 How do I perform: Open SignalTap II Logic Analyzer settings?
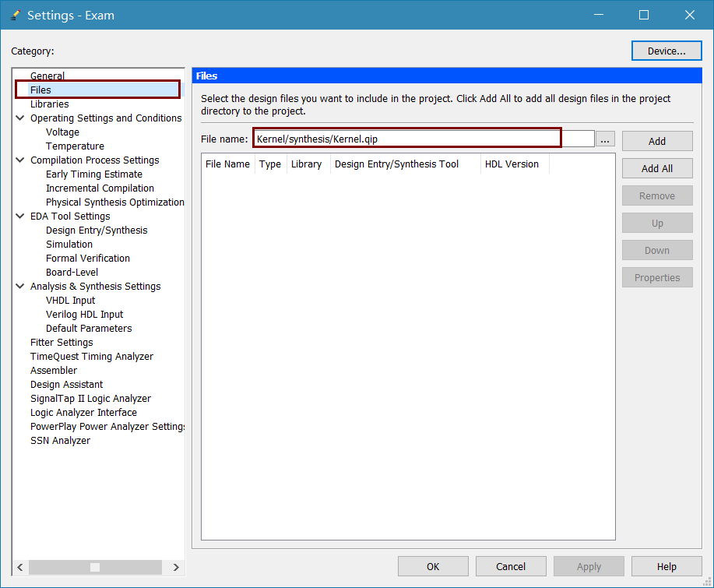90,399
